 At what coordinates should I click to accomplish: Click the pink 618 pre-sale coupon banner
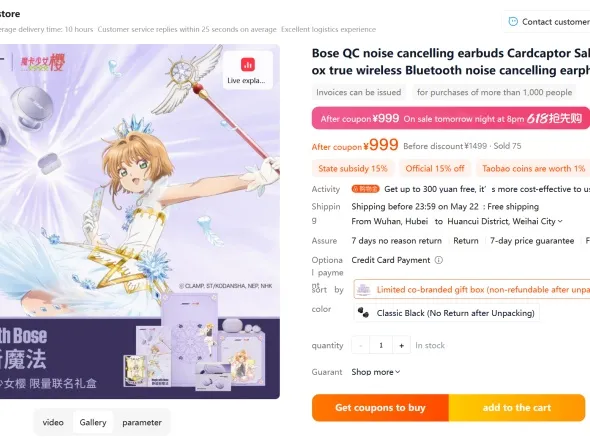point(451,118)
